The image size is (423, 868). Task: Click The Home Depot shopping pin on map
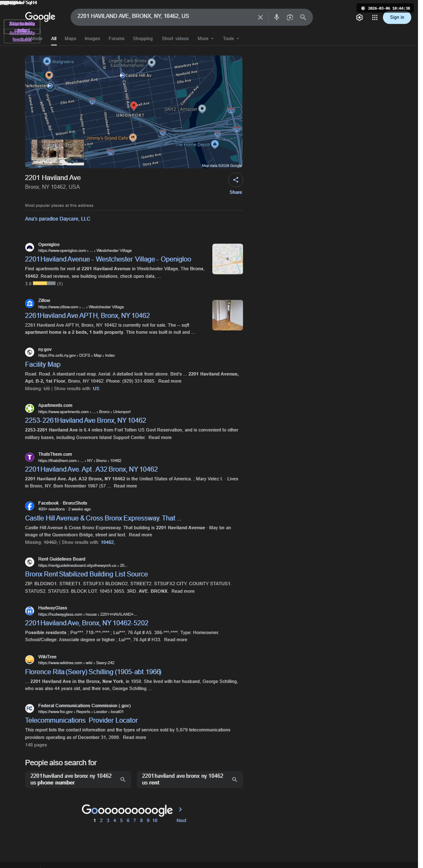[x=215, y=144]
